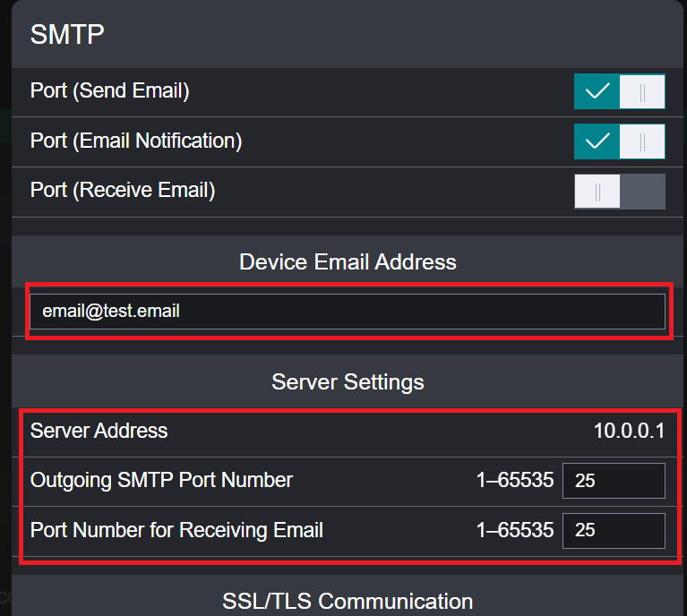Click the 1–65535 range beside Outgoing SMTP Port
The image size is (687, 616).
(515, 481)
